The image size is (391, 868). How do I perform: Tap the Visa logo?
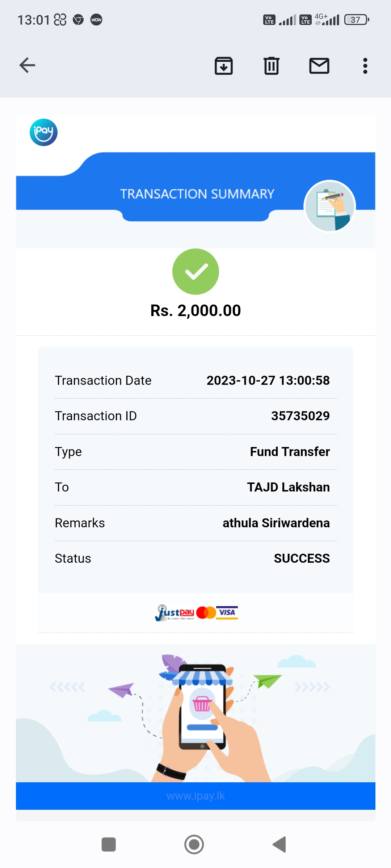tap(227, 612)
